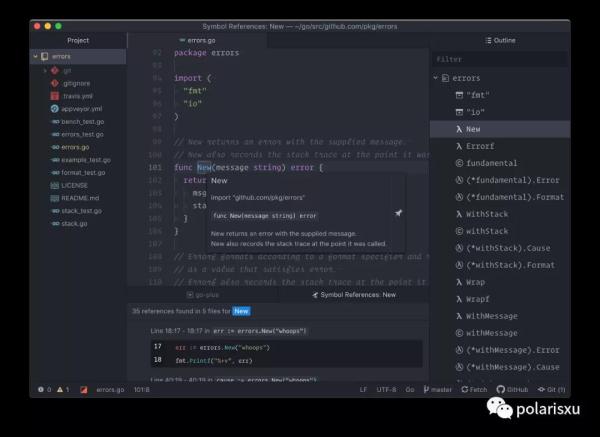Click the red go-plus status icon
This screenshot has height=437, width=600.
(84, 390)
